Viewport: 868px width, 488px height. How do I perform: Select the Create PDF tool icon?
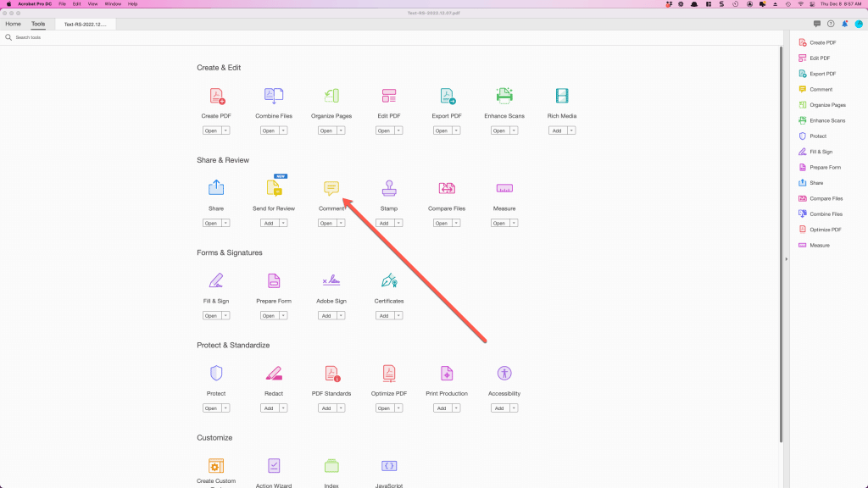point(216,96)
